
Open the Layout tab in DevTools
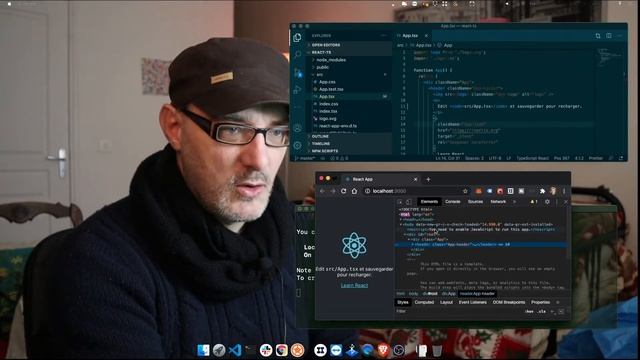point(446,302)
